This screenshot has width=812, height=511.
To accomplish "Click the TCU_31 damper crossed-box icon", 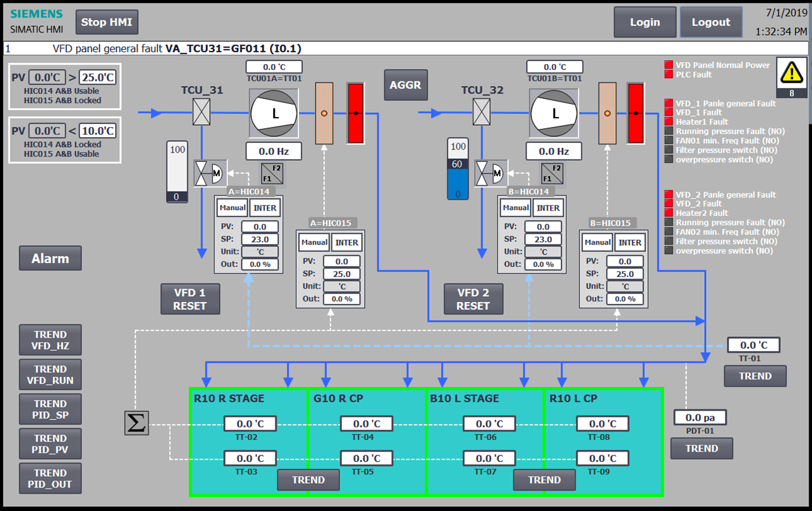I will tap(202, 112).
